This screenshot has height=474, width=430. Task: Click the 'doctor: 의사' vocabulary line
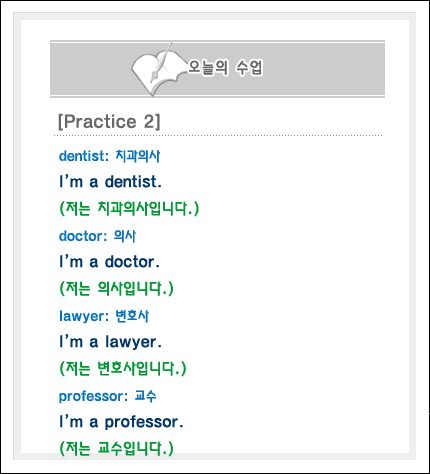click(97, 236)
